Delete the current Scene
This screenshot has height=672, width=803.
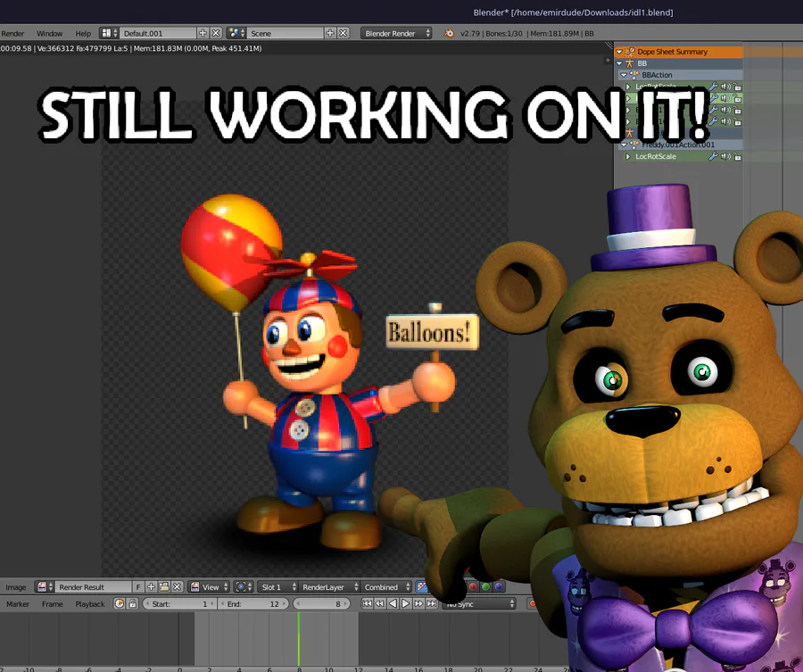[344, 33]
